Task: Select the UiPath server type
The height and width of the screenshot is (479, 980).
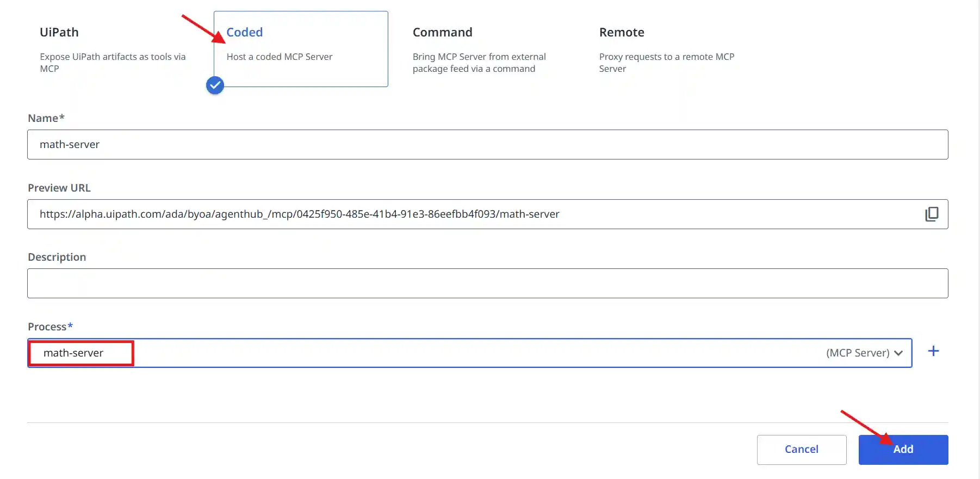Action: (x=59, y=33)
